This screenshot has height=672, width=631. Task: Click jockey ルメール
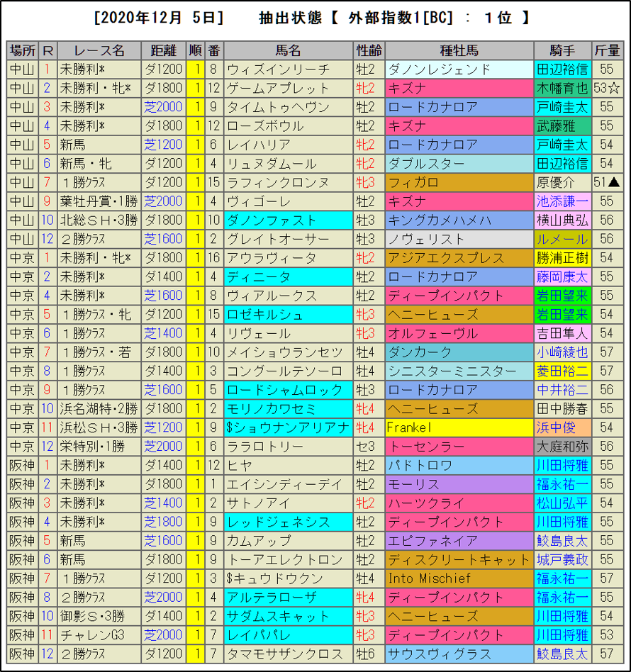coord(562,239)
